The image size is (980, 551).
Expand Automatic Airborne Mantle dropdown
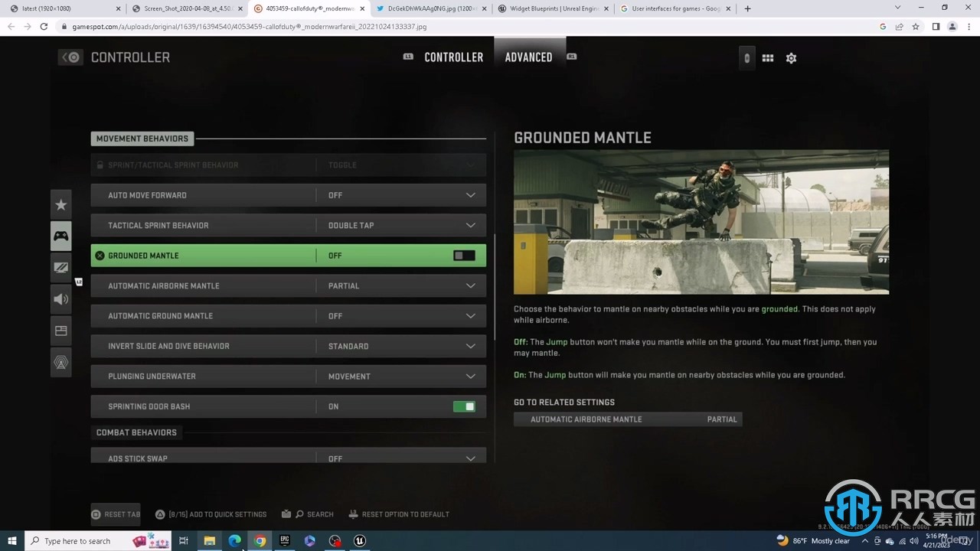tap(471, 285)
